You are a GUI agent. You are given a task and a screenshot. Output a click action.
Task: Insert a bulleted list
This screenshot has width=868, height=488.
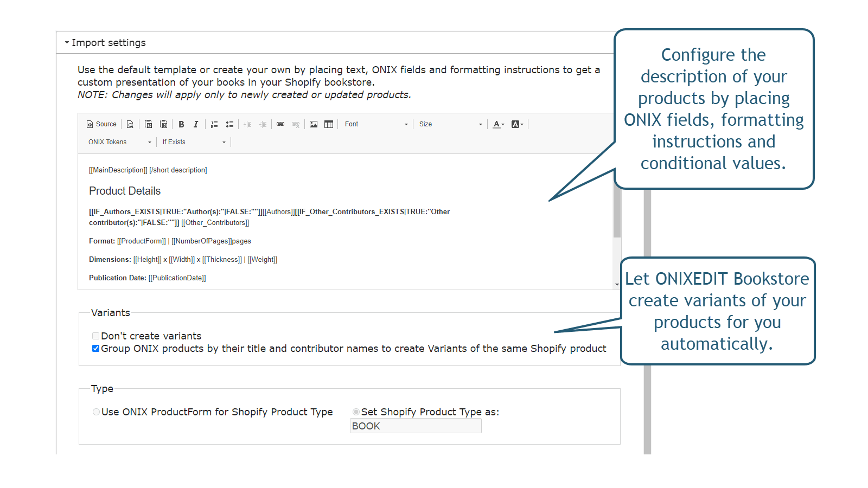pyautogui.click(x=229, y=124)
